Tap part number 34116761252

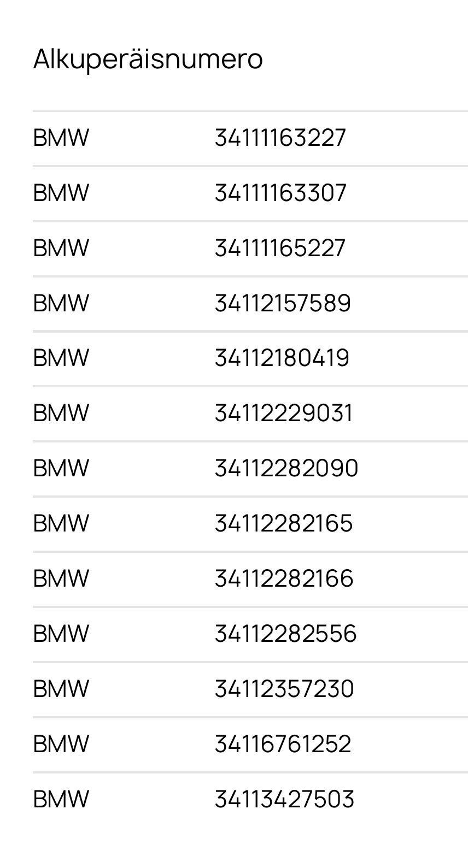tap(283, 744)
